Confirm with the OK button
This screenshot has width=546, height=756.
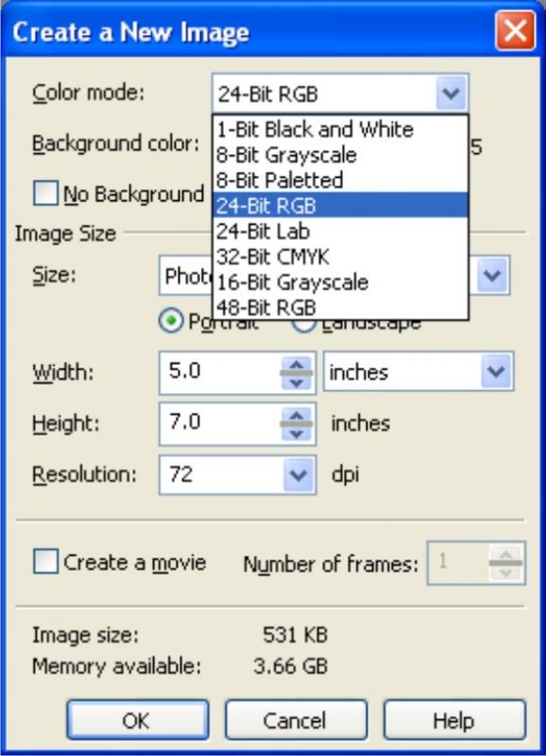[x=138, y=720]
